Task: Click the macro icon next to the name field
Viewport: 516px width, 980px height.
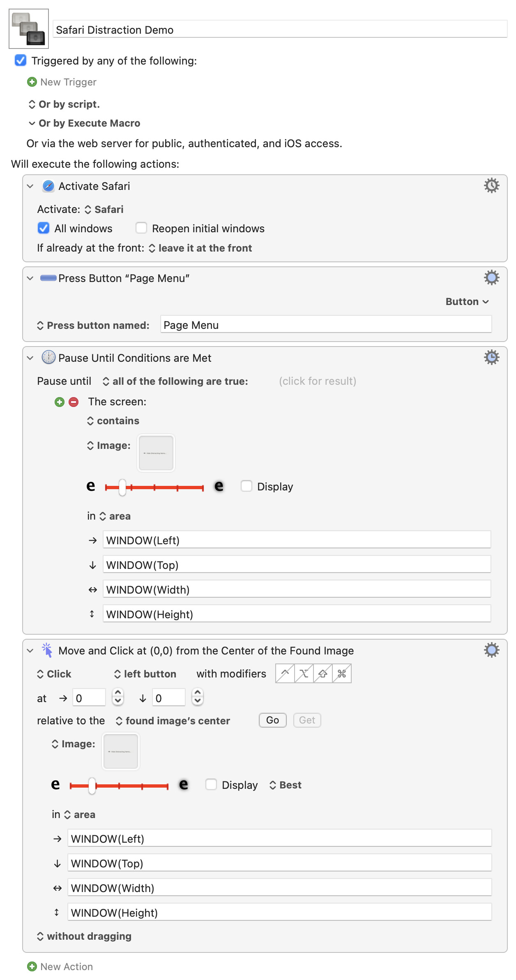Action: point(29,29)
